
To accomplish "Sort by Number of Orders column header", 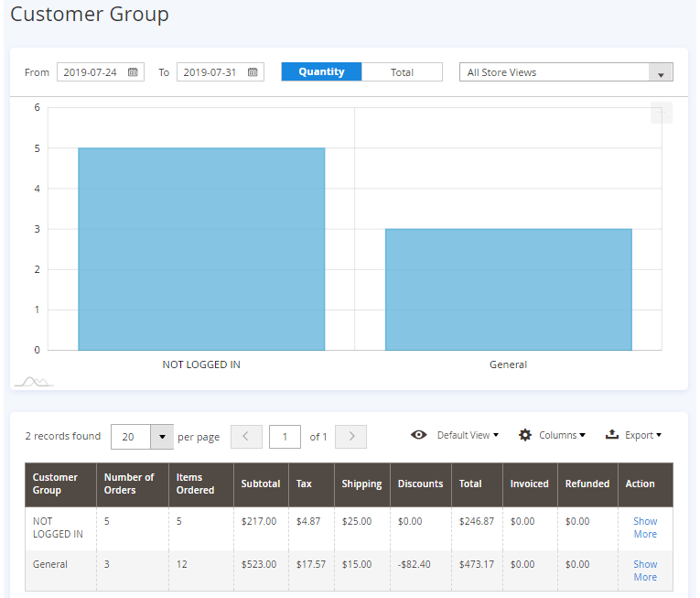I will tap(129, 484).
